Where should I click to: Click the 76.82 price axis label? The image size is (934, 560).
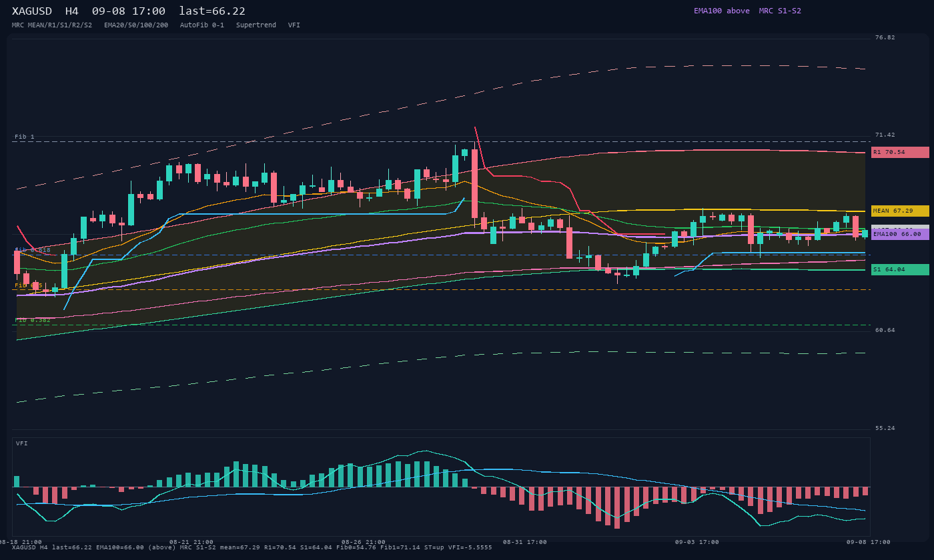click(885, 37)
